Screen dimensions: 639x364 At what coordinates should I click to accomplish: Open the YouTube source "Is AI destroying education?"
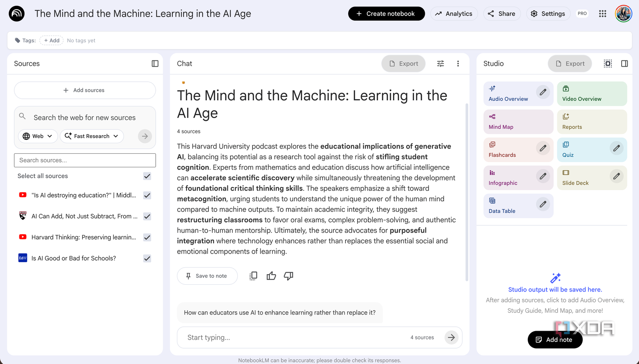point(84,196)
